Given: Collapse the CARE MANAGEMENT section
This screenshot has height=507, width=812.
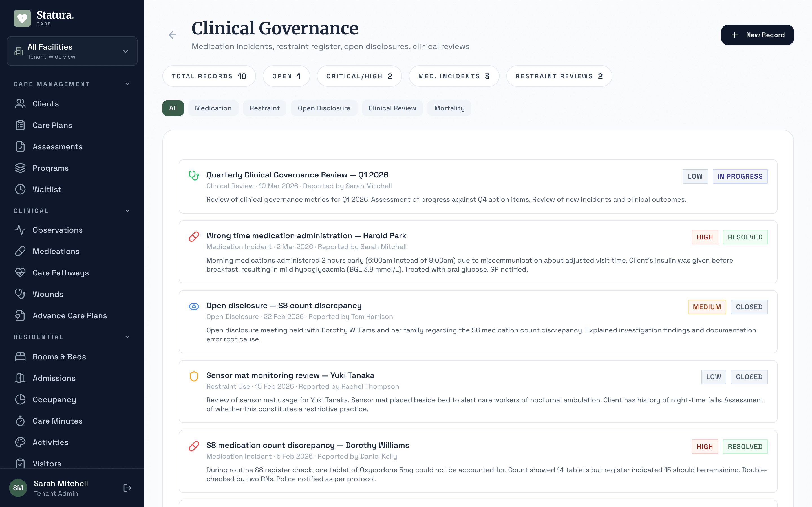Looking at the screenshot, I should click(127, 84).
